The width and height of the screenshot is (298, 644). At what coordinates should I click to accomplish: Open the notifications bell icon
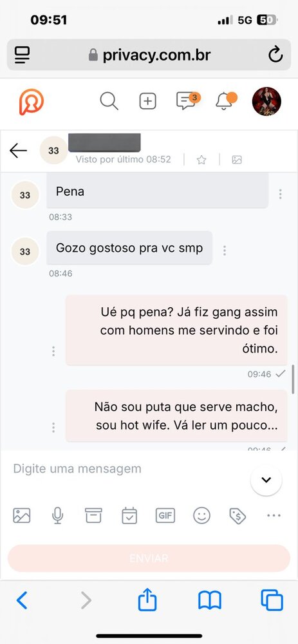226,100
